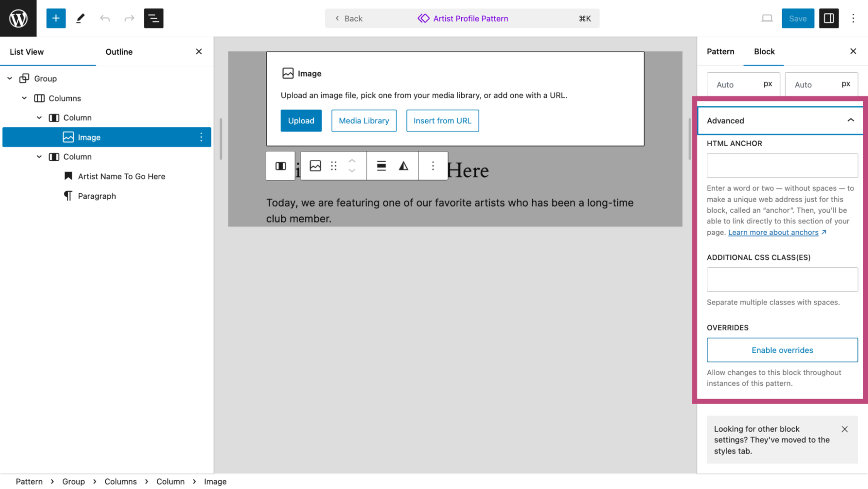Open the Document Overview list icon
The width and height of the screenshot is (868, 489).
click(153, 18)
